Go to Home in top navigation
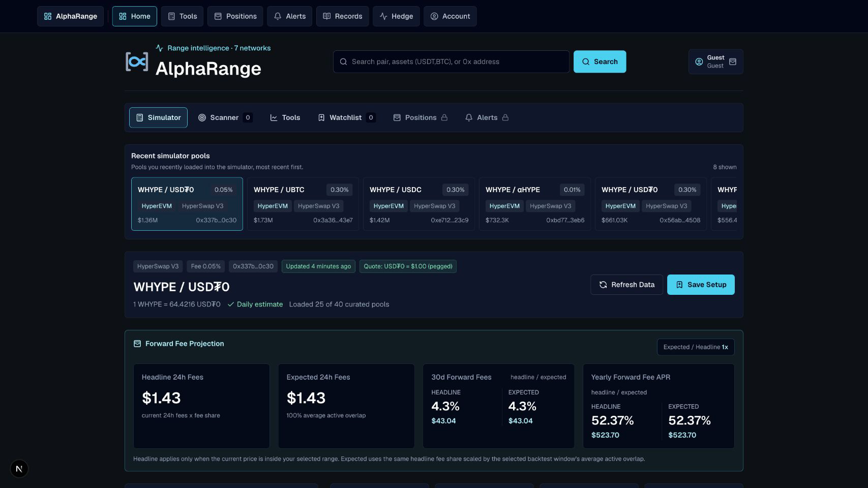Image resolution: width=868 pixels, height=488 pixels. pos(135,16)
